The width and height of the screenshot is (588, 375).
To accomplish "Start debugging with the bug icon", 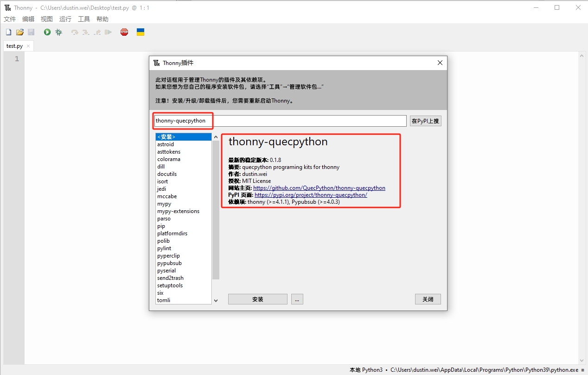I will (59, 32).
